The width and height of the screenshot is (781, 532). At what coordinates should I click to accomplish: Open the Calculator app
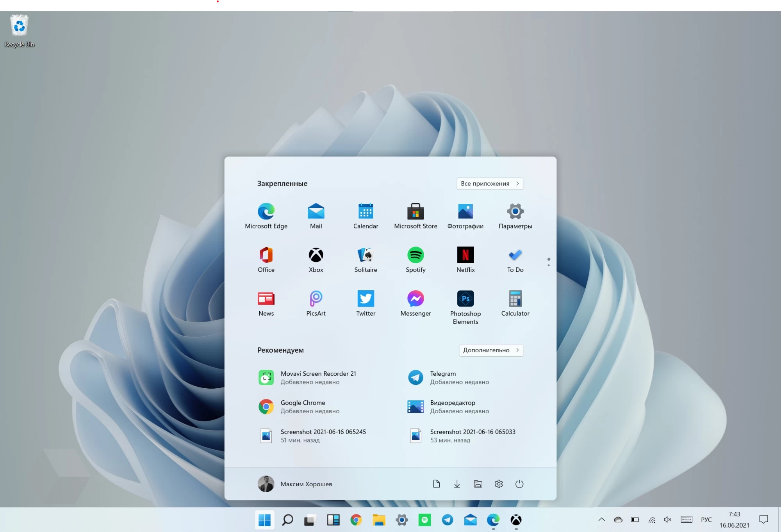coord(515,303)
